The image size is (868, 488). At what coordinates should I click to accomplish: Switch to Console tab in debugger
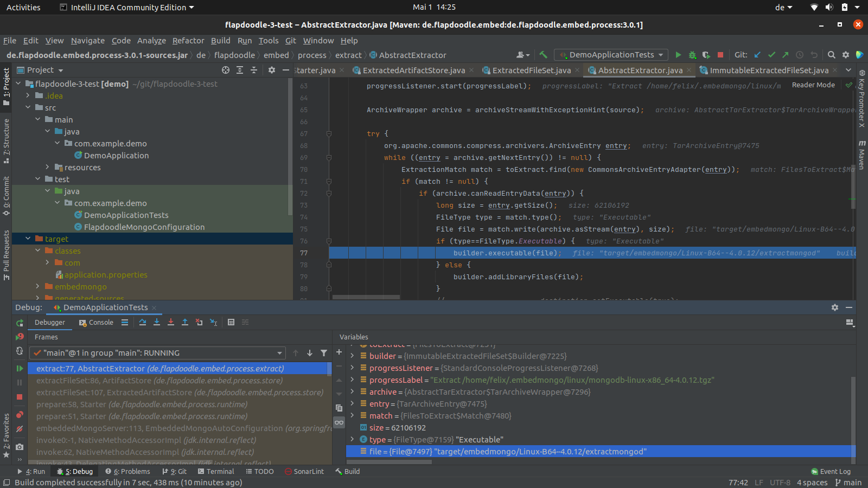tap(96, 323)
